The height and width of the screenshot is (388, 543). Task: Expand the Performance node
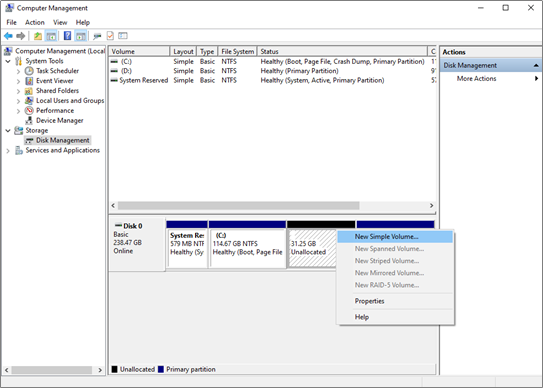pos(18,111)
